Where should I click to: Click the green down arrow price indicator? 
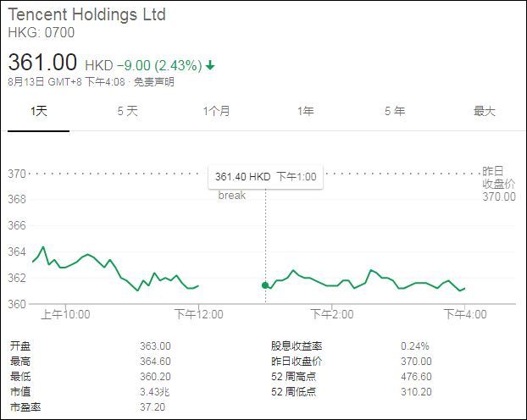point(210,65)
